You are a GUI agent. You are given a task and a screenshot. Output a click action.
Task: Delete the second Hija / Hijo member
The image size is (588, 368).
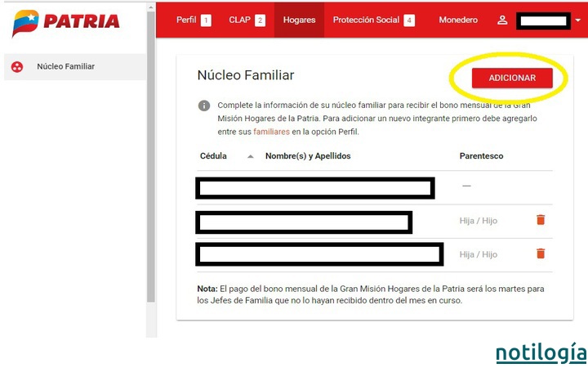[x=541, y=254]
